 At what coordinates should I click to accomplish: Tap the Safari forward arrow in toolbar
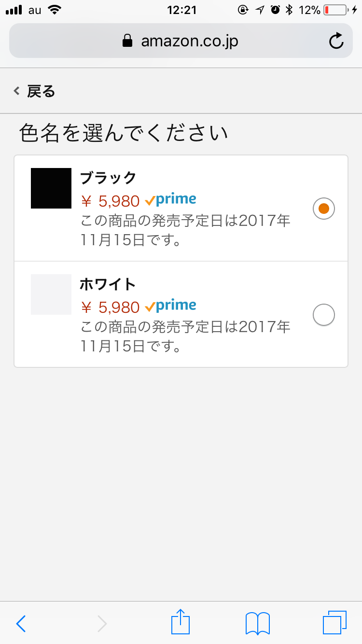(102, 623)
